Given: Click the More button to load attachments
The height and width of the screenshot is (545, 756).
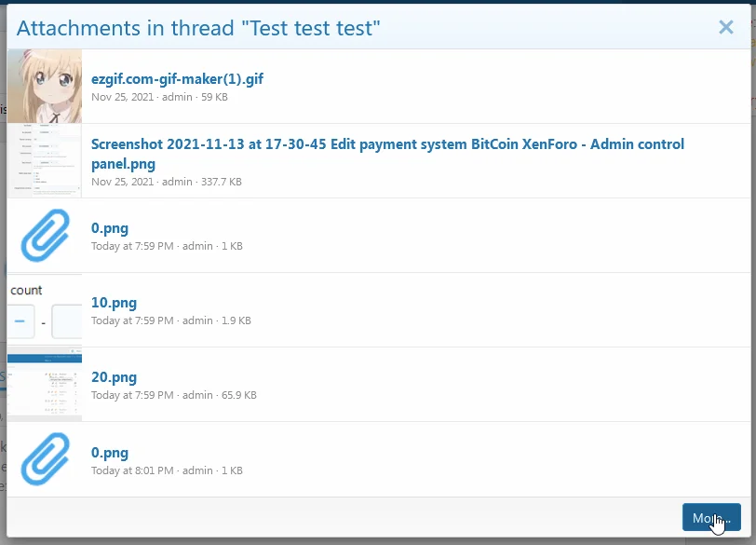Looking at the screenshot, I should pos(710,518).
